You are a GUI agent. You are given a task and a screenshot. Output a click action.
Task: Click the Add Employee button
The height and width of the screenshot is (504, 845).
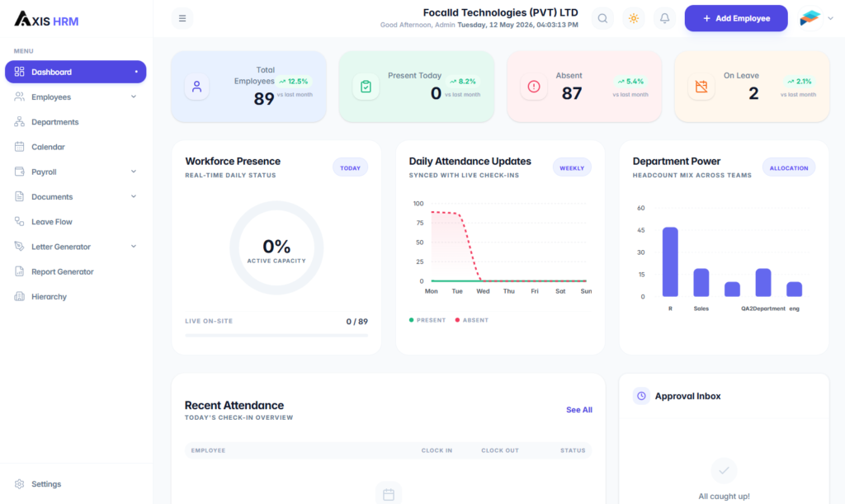[x=736, y=18]
